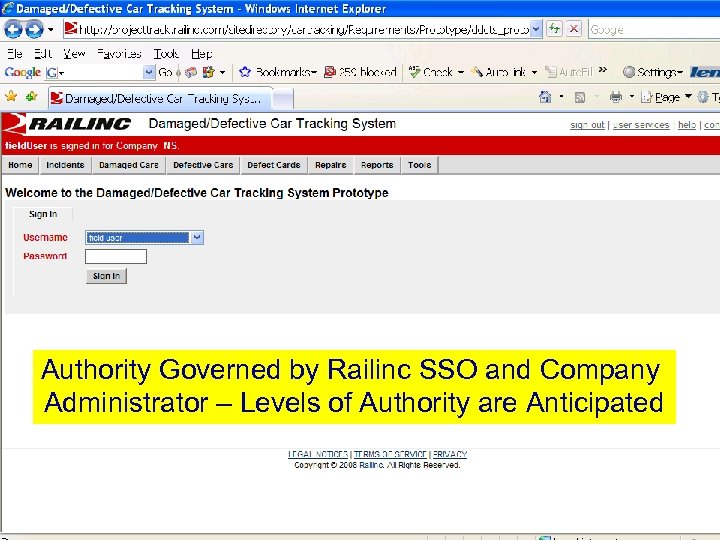720x540 pixels.
Task: Open the Tools menu
Action: pyautogui.click(x=166, y=54)
